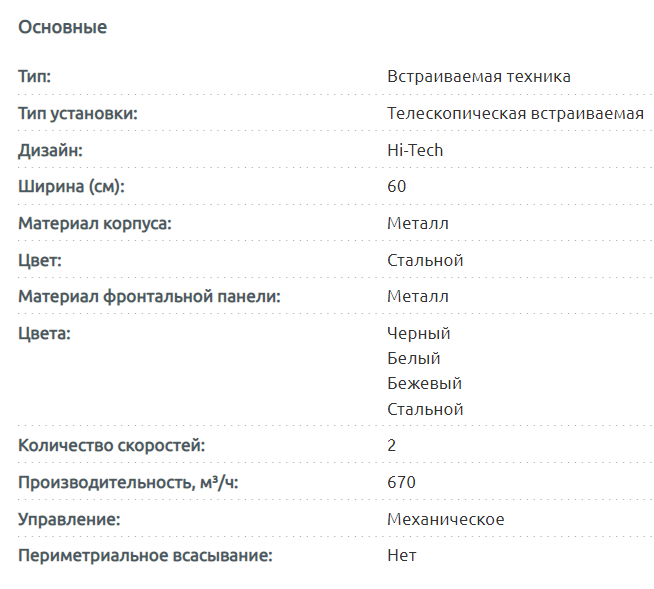Select the "Hi-Tech" design value

tap(415, 150)
